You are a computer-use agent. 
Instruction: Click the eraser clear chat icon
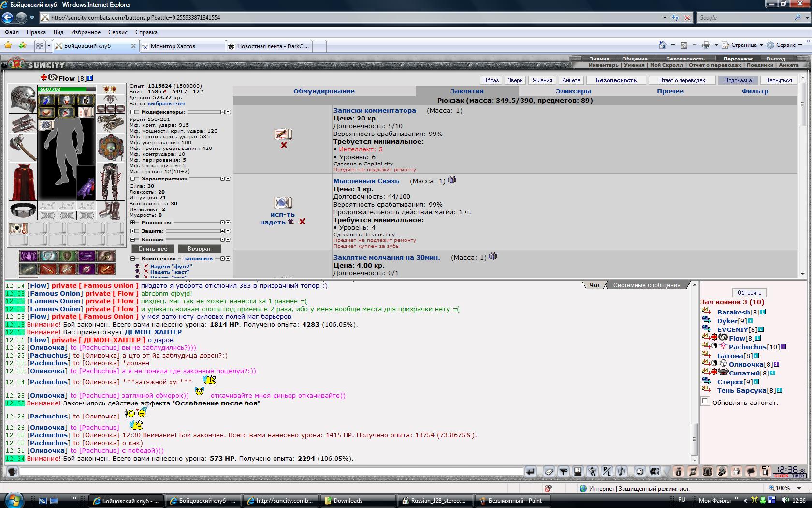point(549,471)
